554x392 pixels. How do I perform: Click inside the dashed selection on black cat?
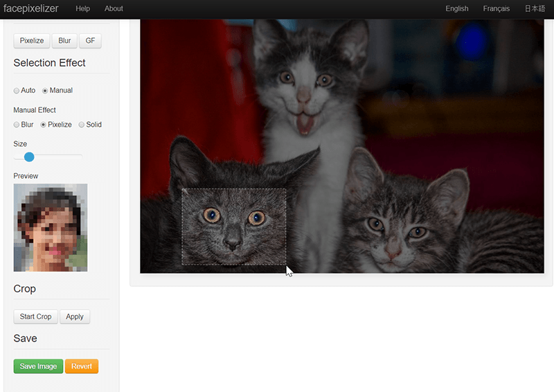[234, 227]
